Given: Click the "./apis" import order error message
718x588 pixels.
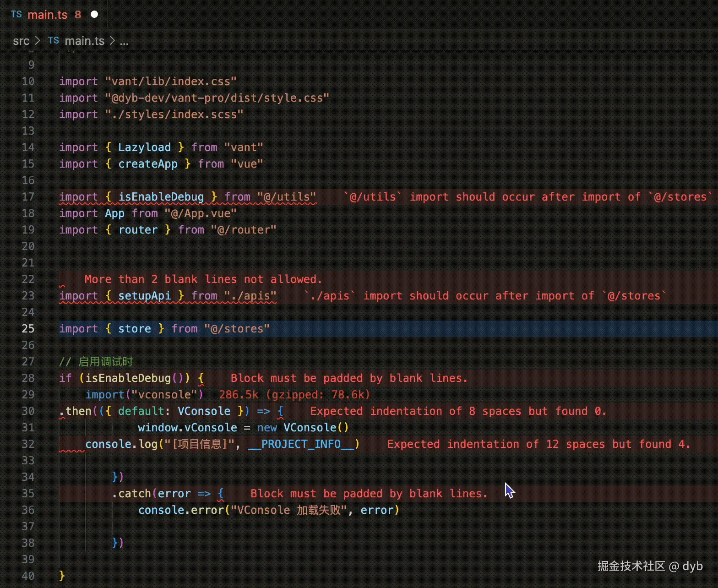Looking at the screenshot, I should click(485, 296).
